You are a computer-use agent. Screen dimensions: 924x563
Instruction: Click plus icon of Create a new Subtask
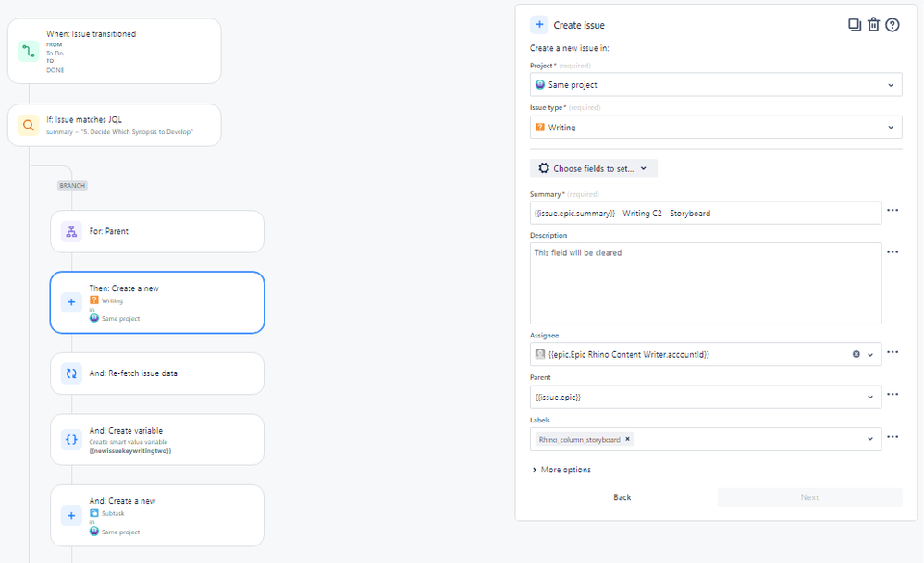coord(71,515)
